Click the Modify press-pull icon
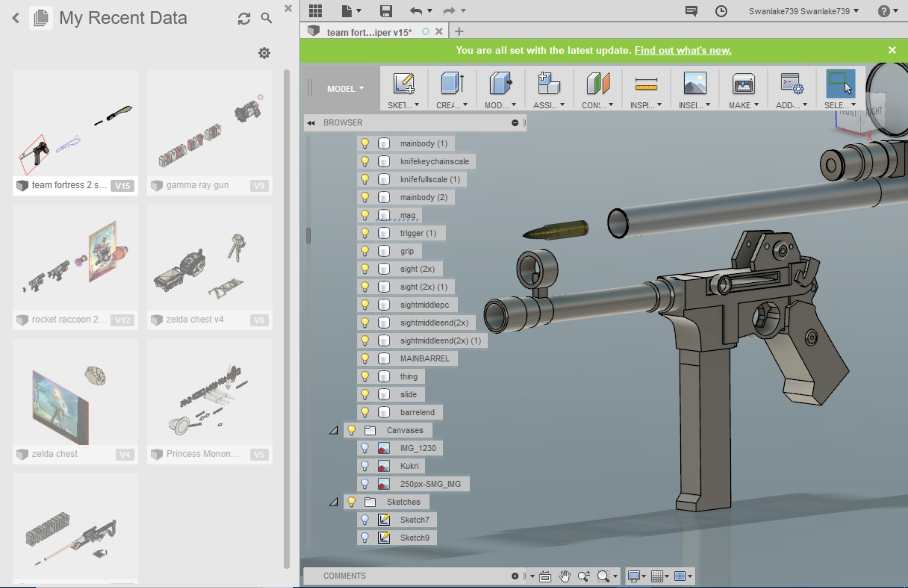The image size is (908, 588). [500, 83]
